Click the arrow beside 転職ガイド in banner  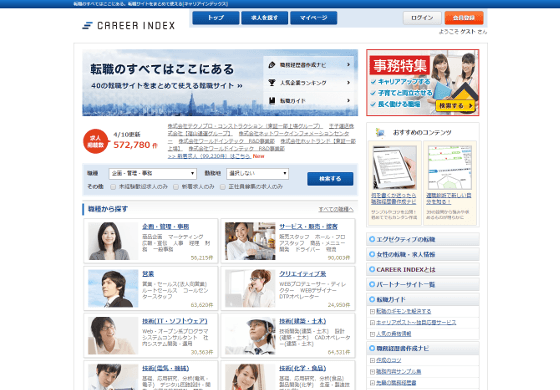[348, 100]
